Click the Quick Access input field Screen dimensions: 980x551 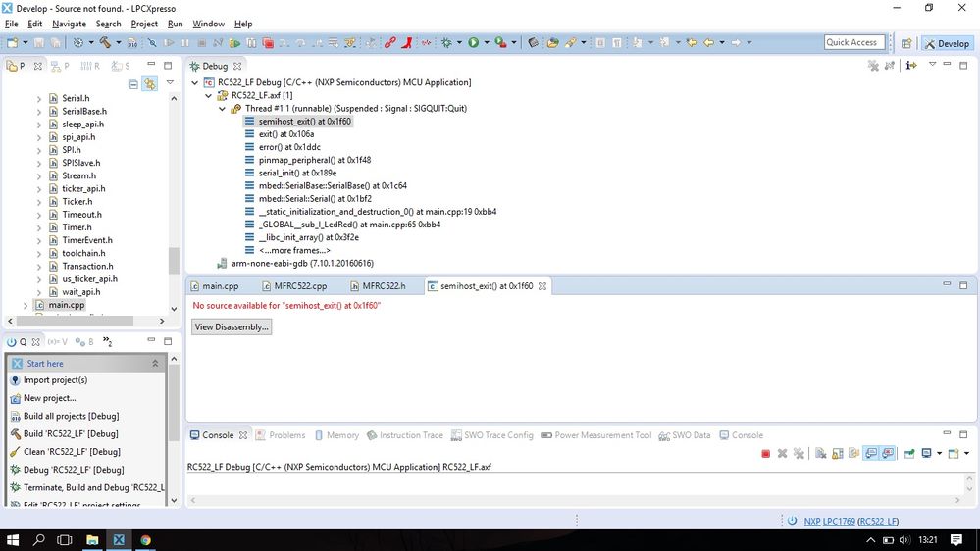tap(854, 42)
